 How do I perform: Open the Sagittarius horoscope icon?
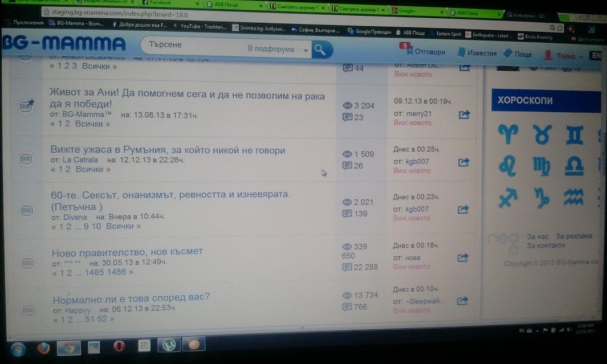coord(508,198)
